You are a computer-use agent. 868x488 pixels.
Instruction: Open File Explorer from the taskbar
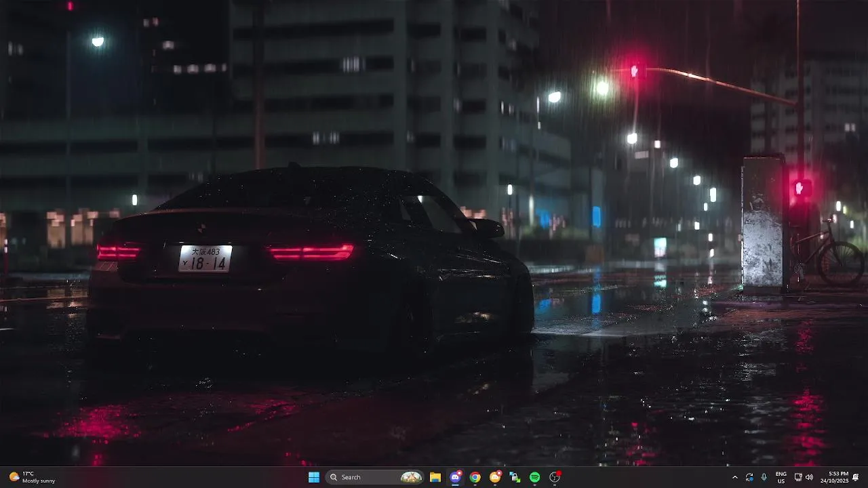click(435, 477)
